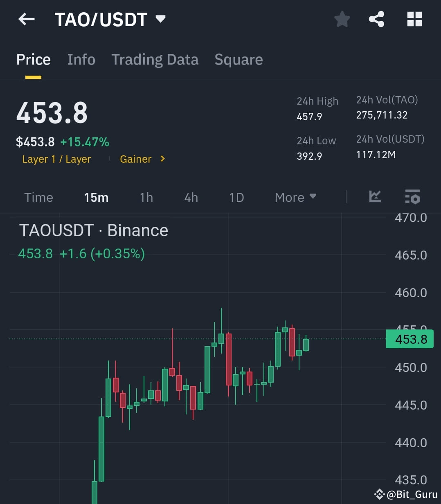Share the TAO/USDT chart
The height and width of the screenshot is (504, 441).
pos(376,19)
